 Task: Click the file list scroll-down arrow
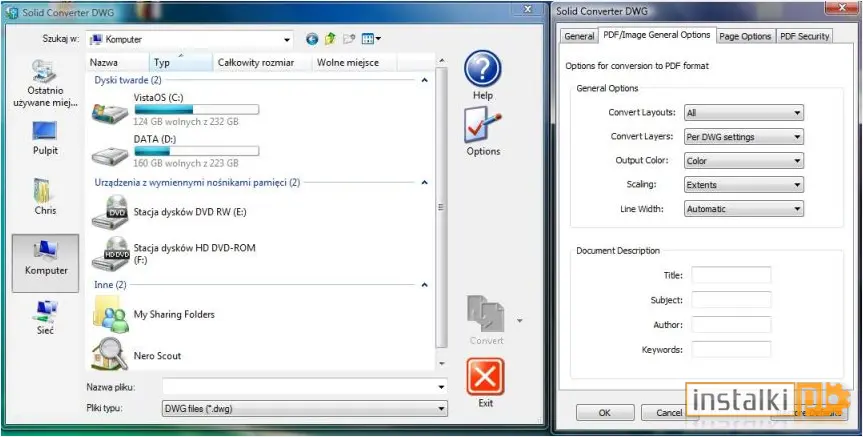click(x=441, y=364)
